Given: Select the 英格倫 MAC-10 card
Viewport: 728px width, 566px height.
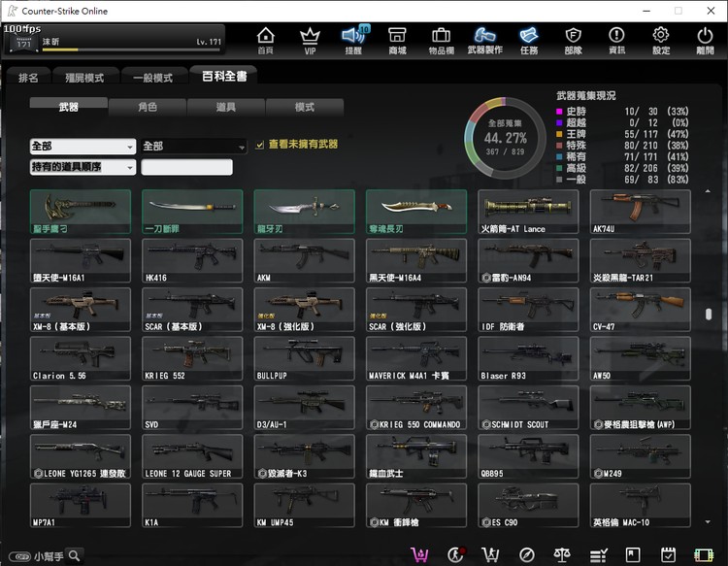Looking at the screenshot, I should (x=641, y=505).
